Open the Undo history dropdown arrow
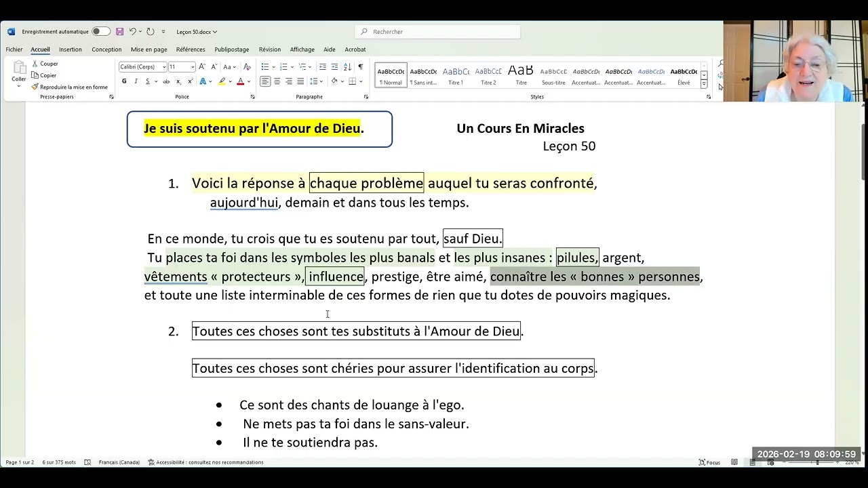This screenshot has width=868, height=488. click(140, 32)
